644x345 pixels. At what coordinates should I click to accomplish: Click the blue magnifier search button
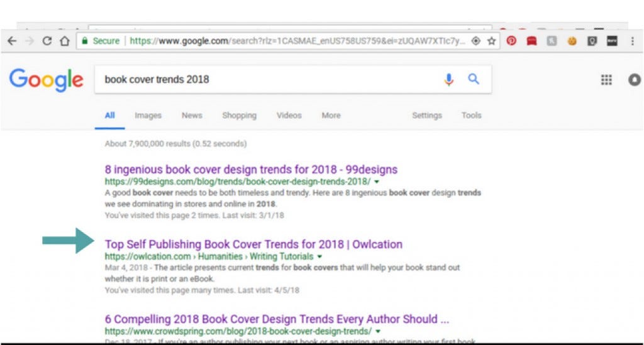click(474, 79)
